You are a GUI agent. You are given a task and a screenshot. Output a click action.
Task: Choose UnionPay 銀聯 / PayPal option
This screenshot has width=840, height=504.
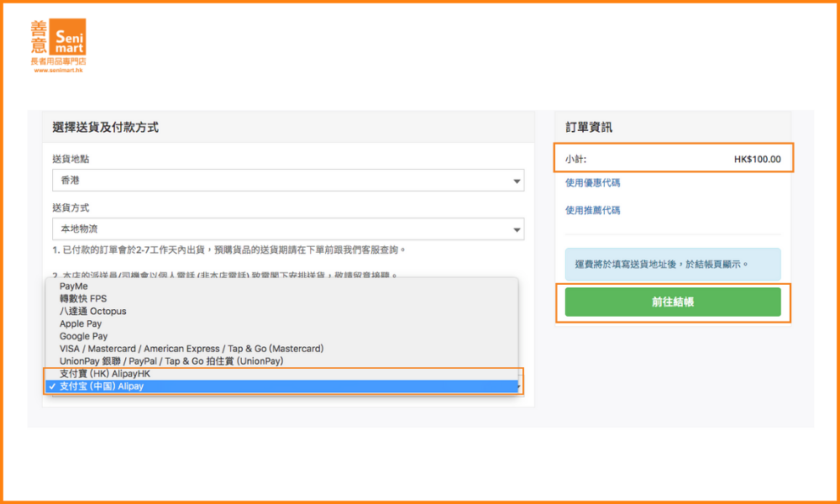171,361
